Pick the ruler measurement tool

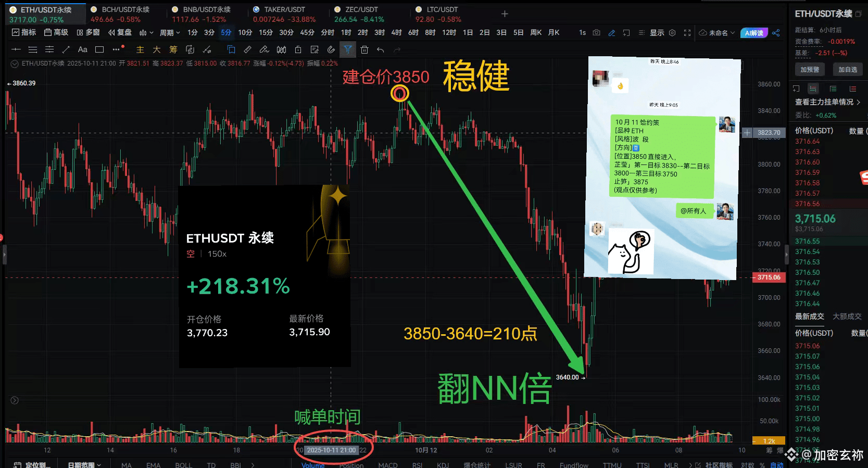pos(248,49)
